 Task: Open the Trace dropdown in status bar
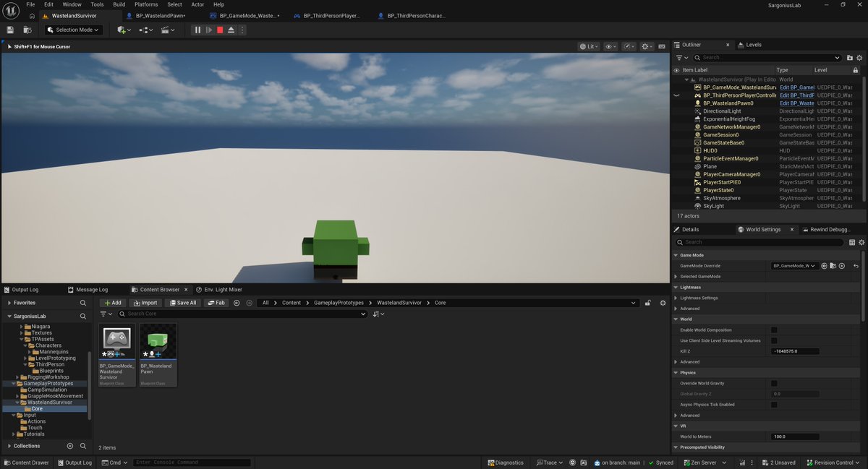[x=550, y=462]
